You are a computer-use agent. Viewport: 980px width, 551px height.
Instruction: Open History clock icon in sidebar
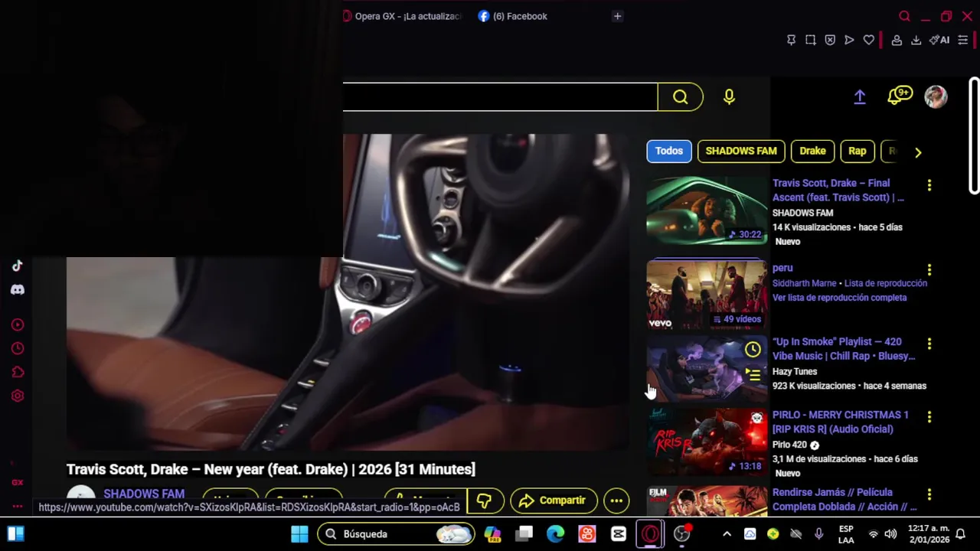[18, 348]
